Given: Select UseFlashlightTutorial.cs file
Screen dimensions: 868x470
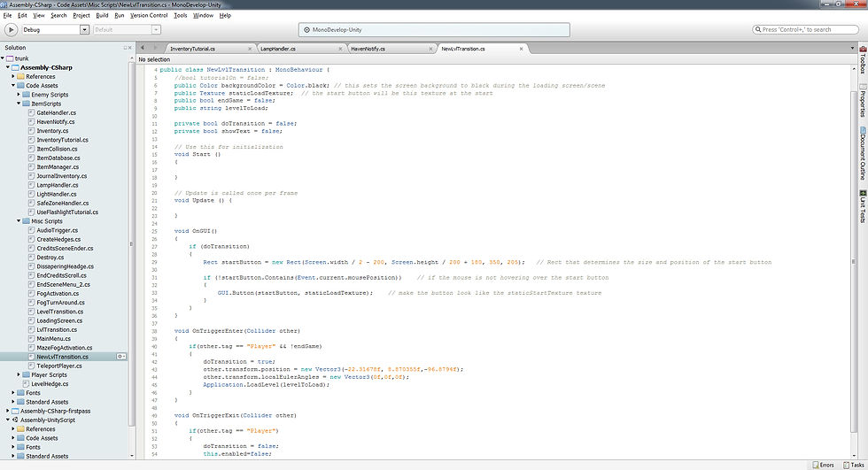Looking at the screenshot, I should 67,212.
